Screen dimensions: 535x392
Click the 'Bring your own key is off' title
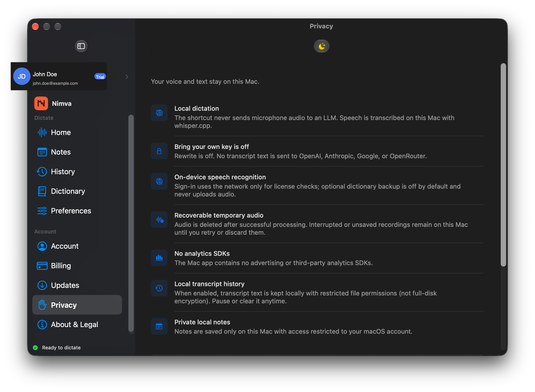click(x=211, y=147)
